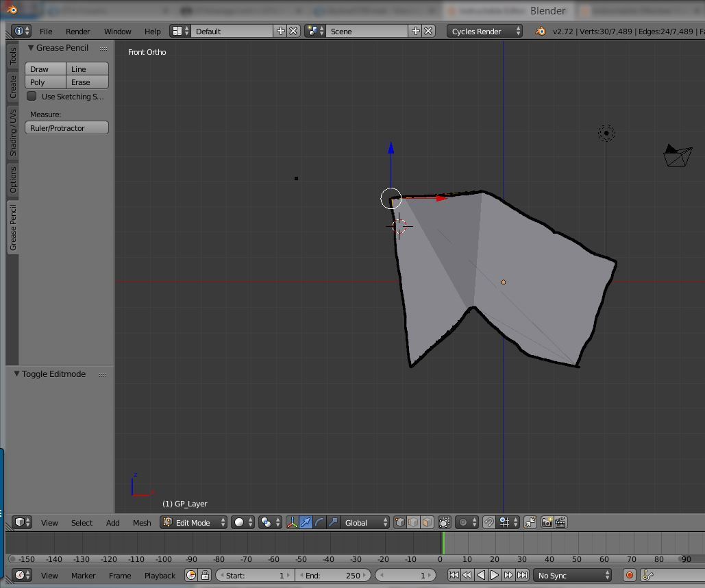
Task: Click the timeline clock editor icon
Action: pyautogui.click(x=20, y=576)
